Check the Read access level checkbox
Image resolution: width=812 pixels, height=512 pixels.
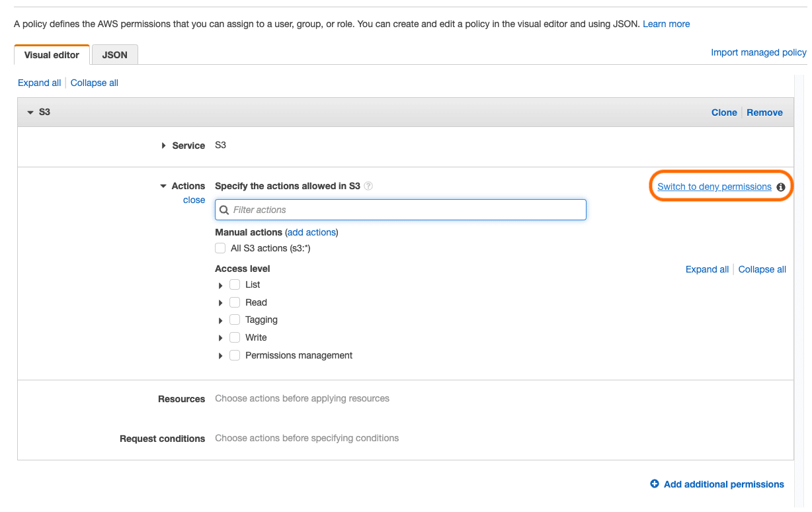(235, 302)
